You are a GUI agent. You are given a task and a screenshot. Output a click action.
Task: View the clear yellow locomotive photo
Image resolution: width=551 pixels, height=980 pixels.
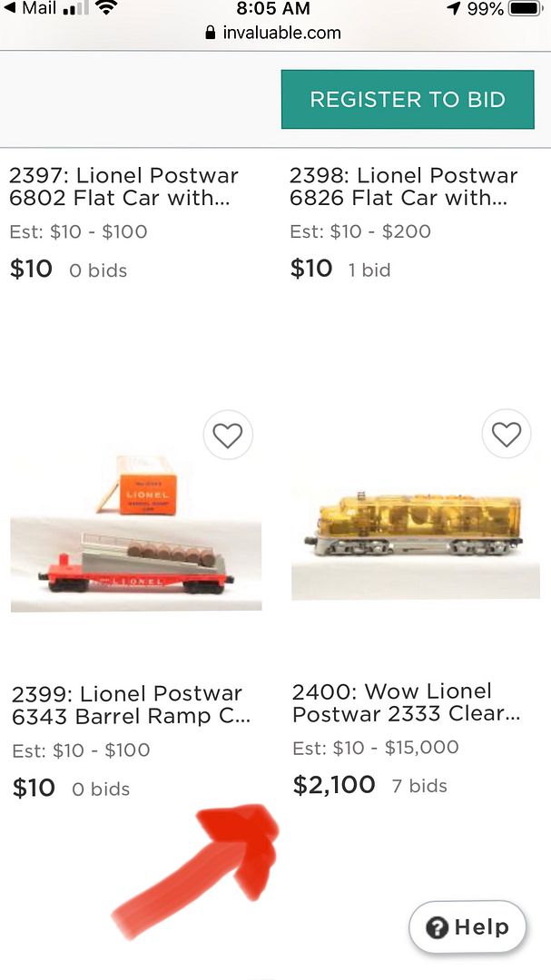pyautogui.click(x=416, y=526)
